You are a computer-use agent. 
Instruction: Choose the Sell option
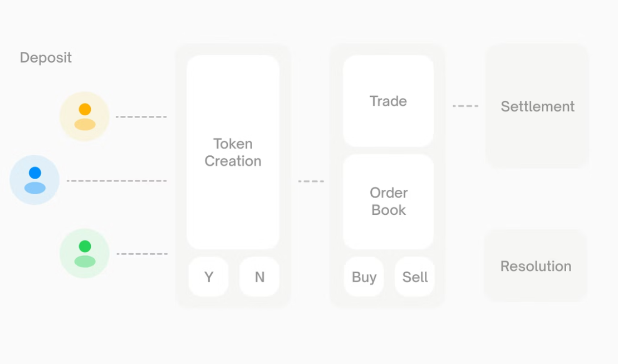[415, 277]
